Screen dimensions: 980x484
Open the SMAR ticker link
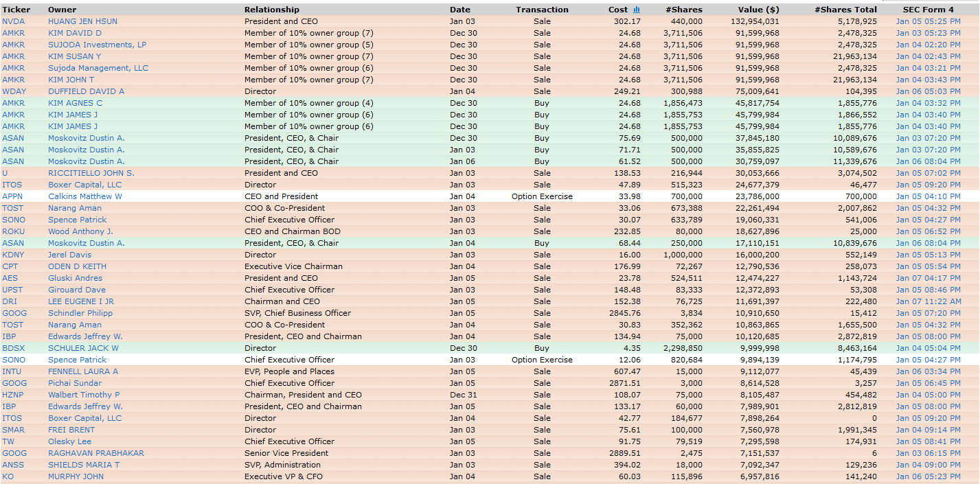(13, 430)
